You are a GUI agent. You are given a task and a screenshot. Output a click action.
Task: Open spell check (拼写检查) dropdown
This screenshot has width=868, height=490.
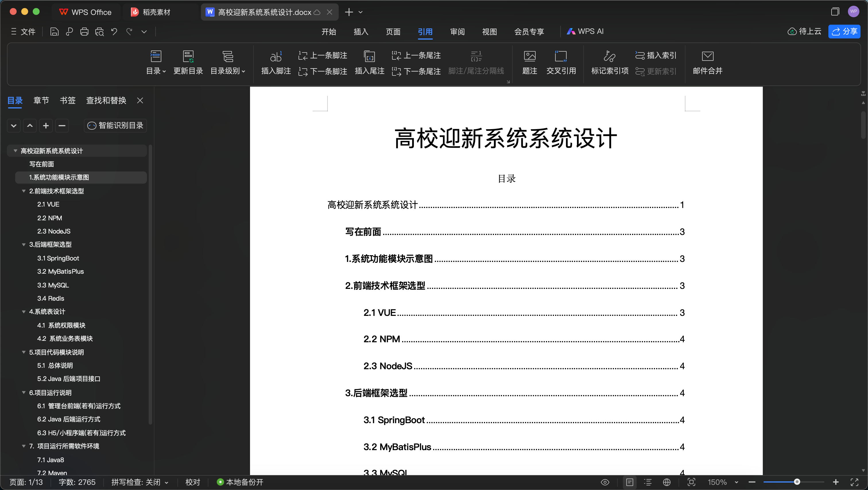pos(139,482)
